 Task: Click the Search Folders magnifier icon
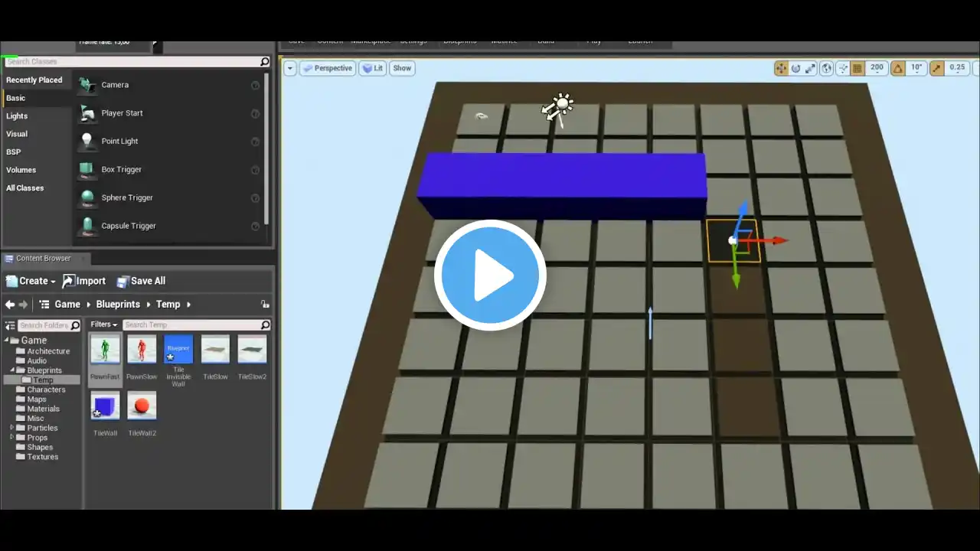(x=75, y=325)
